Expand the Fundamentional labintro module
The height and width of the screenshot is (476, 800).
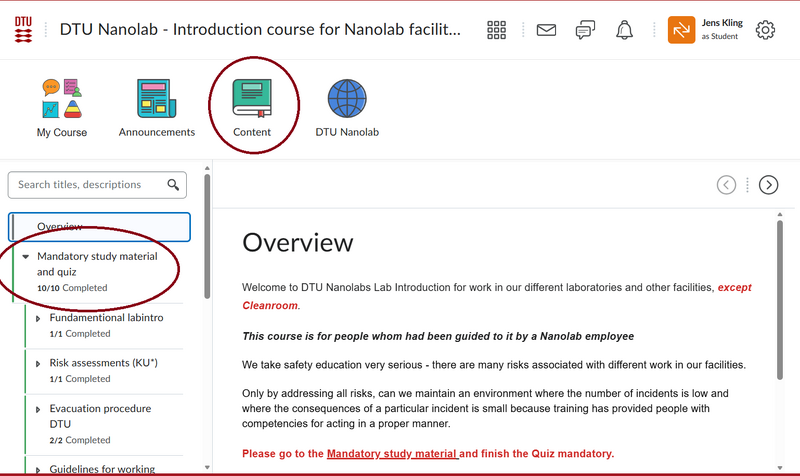[38, 318]
